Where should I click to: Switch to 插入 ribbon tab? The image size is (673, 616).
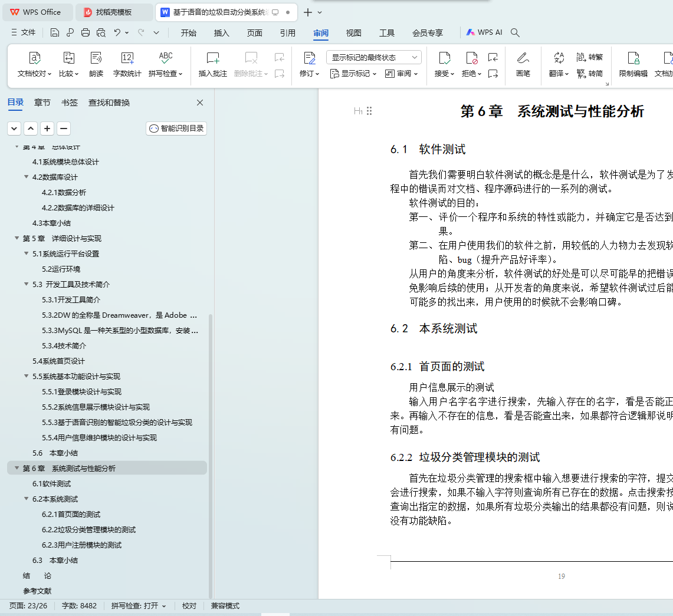tap(221, 33)
